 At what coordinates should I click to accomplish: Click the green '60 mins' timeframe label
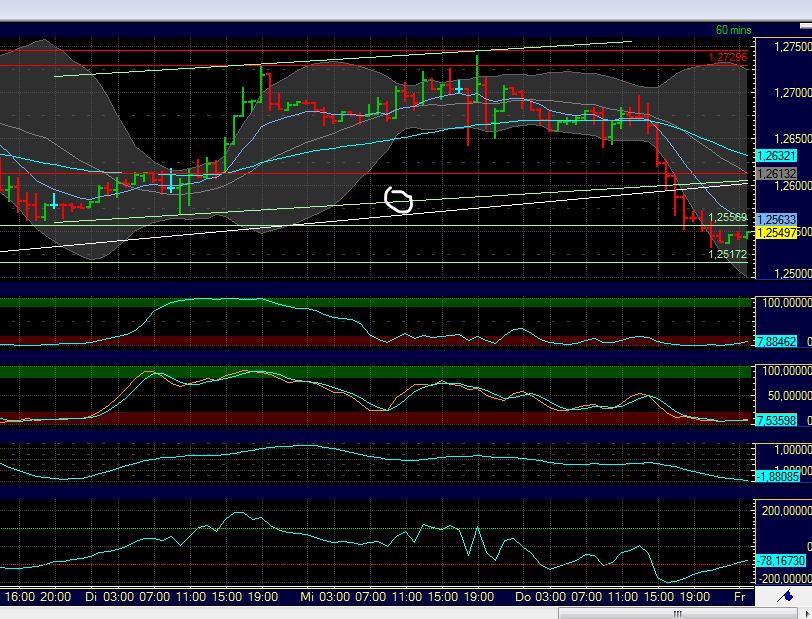tap(733, 30)
